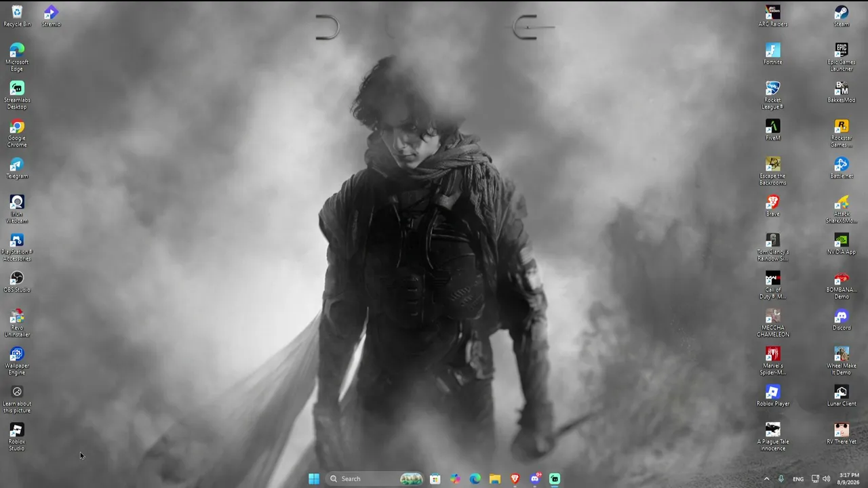Viewport: 868px width, 488px height.
Task: Select the Wheel Make It Demo shortcut
Action: 842,361
